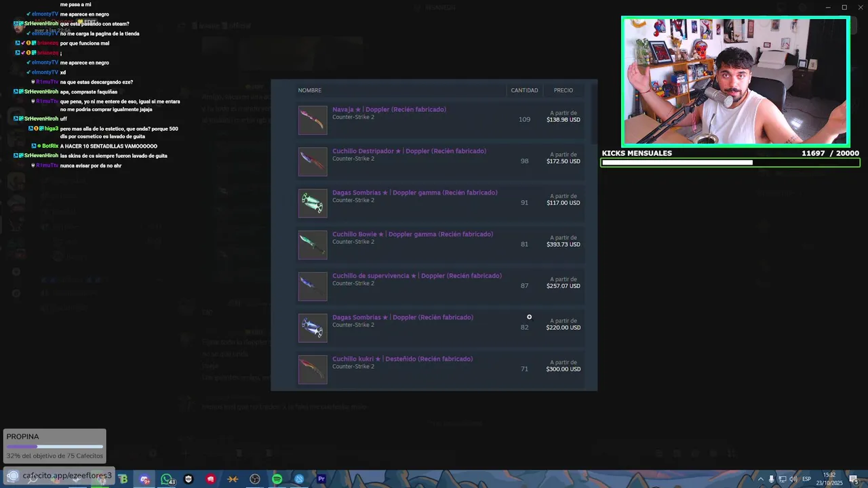Open Cuchillo kukri ★ Desteñido listing
Viewport: 868px width, 488px height.
[x=402, y=359]
